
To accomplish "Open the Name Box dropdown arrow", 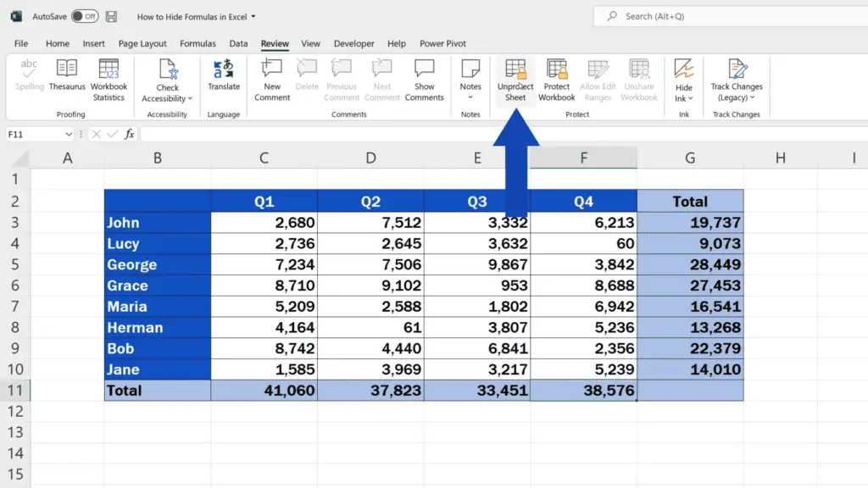I will point(68,134).
